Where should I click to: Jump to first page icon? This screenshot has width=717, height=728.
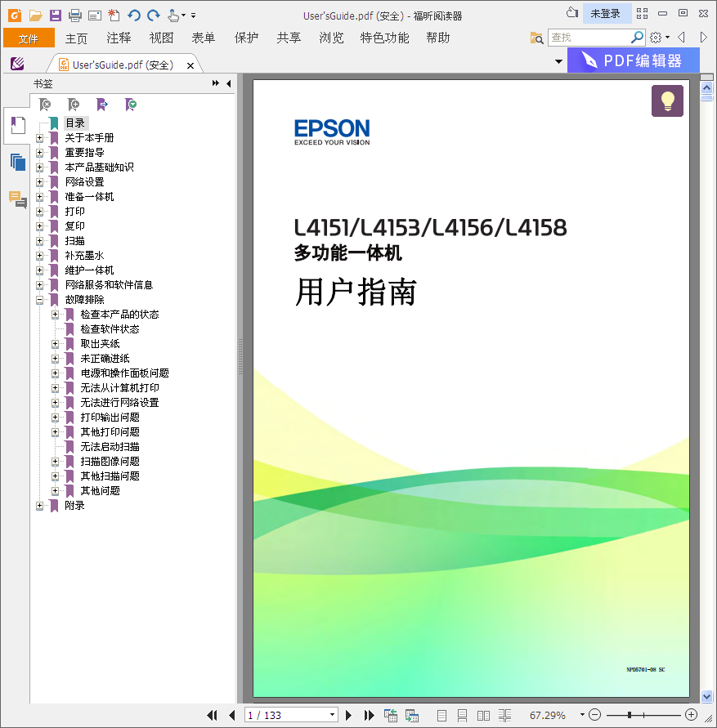(212, 715)
